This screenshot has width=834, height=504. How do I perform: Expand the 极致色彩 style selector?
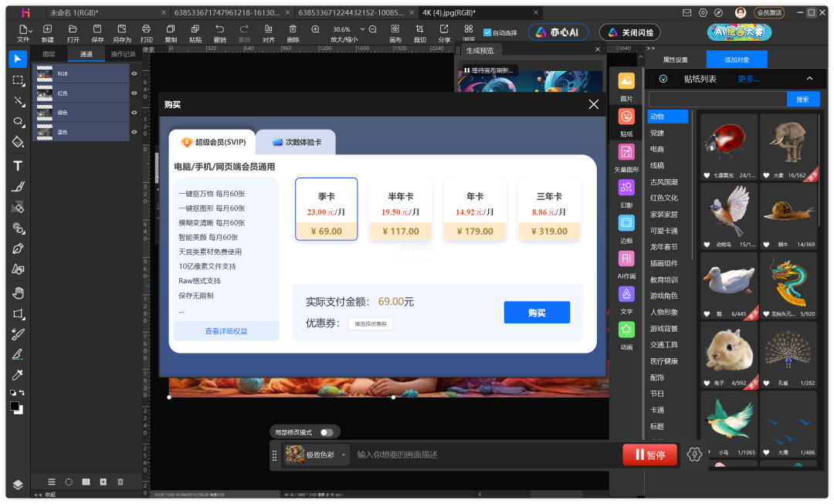(x=344, y=455)
